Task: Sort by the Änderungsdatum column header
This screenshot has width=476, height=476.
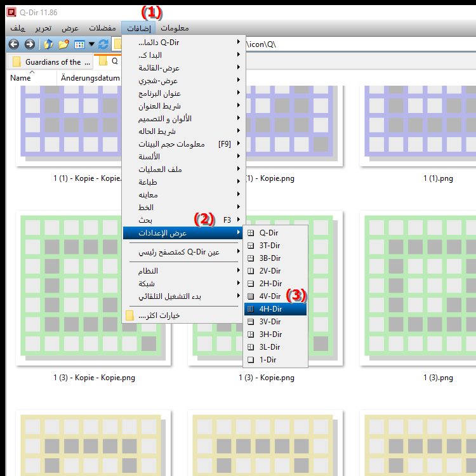Action: tap(89, 78)
